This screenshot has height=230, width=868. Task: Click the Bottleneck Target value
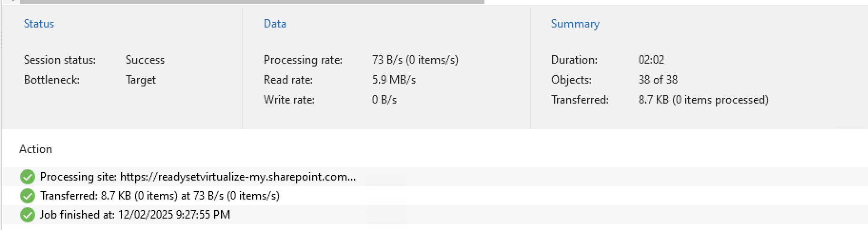[141, 80]
